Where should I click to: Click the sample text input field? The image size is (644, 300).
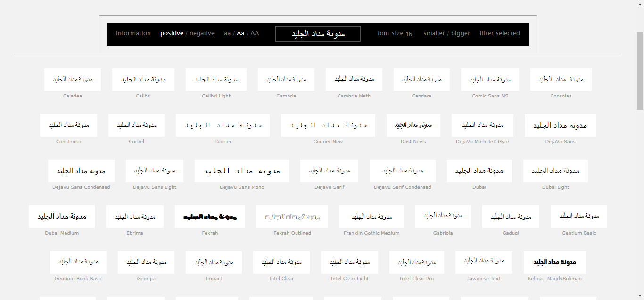click(x=318, y=34)
